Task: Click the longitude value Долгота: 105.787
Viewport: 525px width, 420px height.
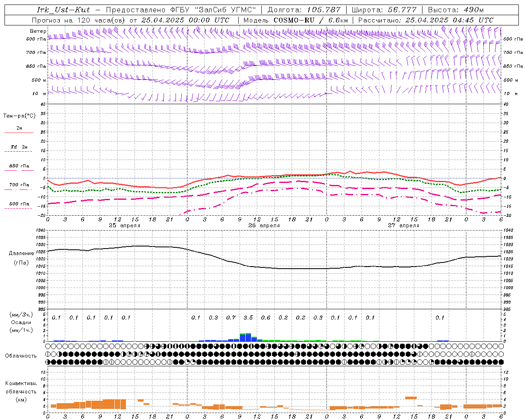Action: coord(304,10)
